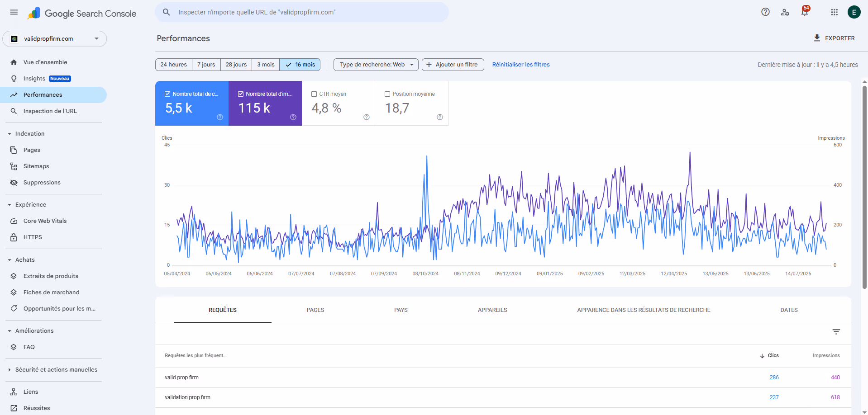Open the users and settings icon
Screen dimensions: 868x415
[x=785, y=12]
